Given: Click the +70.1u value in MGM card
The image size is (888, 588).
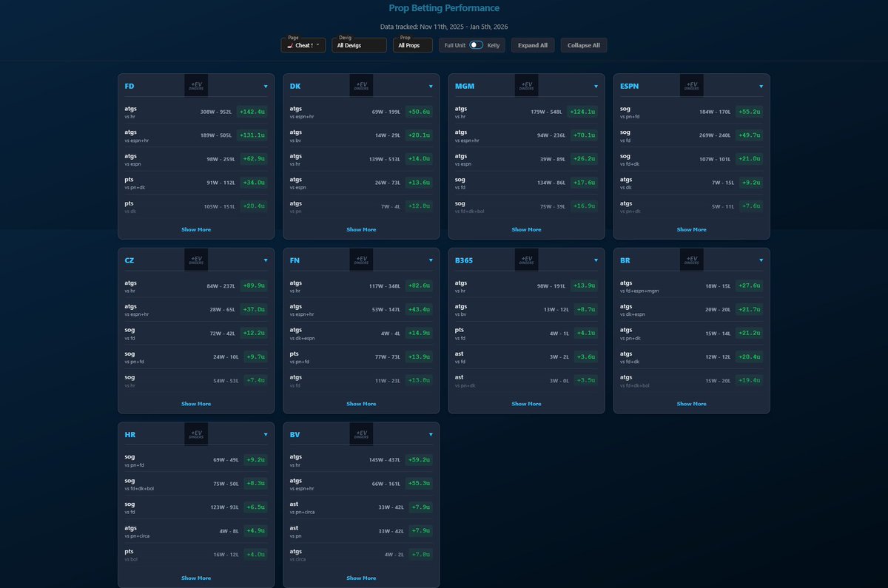Looking at the screenshot, I should point(584,135).
